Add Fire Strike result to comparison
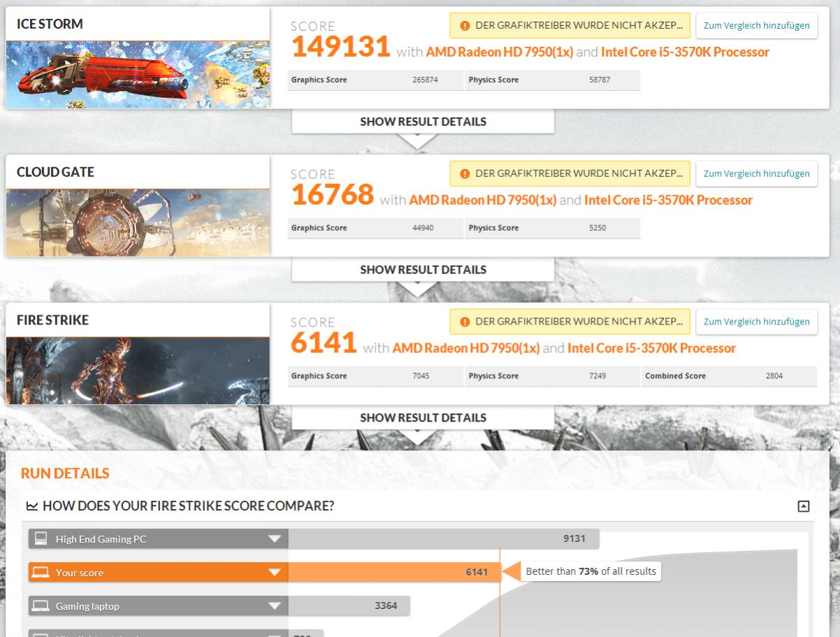Screen dimensions: 840x637 coord(756,322)
